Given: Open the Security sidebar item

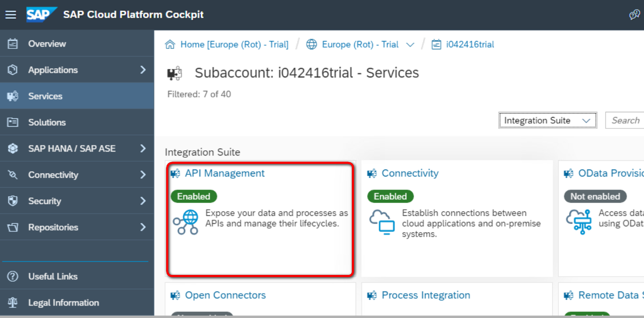Looking at the screenshot, I should pyautogui.click(x=45, y=201).
